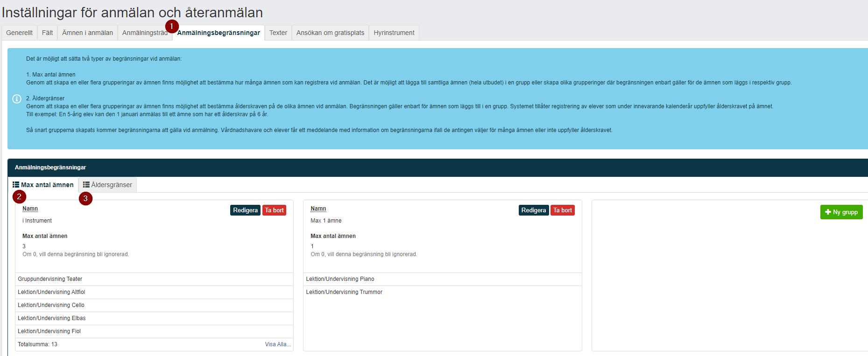
Task: Edit the i Instrument group with Redigera
Action: coord(245,210)
